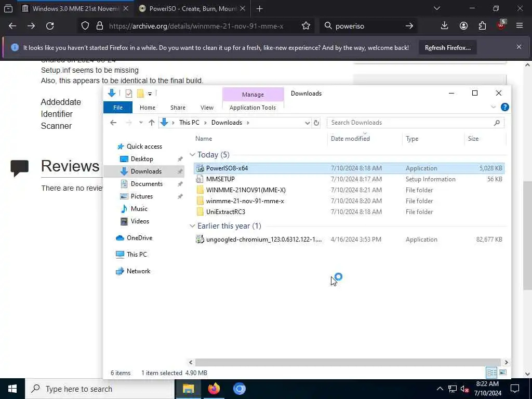
Task: Select Documents in the navigation pane
Action: tap(147, 184)
